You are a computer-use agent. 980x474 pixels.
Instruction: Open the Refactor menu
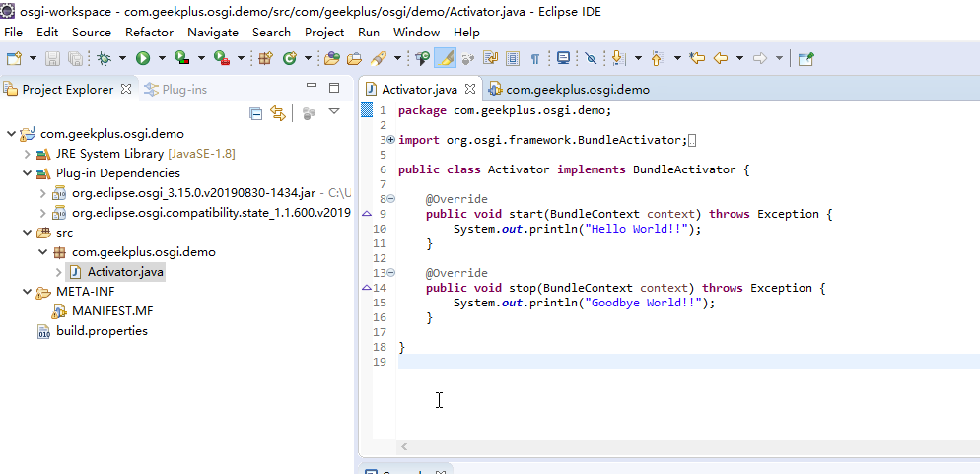tap(150, 33)
